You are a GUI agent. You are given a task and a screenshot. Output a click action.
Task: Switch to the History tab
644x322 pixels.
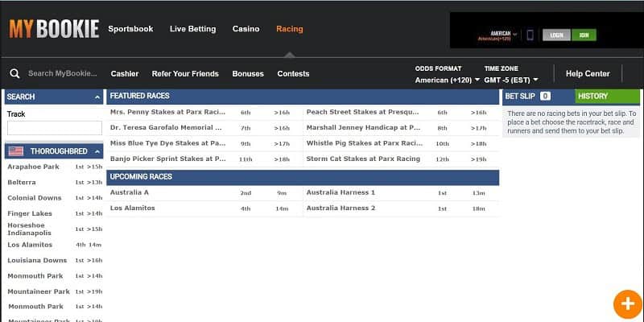[x=607, y=96]
